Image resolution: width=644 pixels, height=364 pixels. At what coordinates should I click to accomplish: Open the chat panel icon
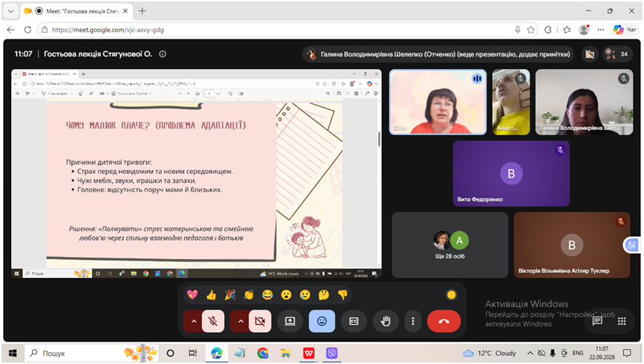pyautogui.click(x=597, y=321)
